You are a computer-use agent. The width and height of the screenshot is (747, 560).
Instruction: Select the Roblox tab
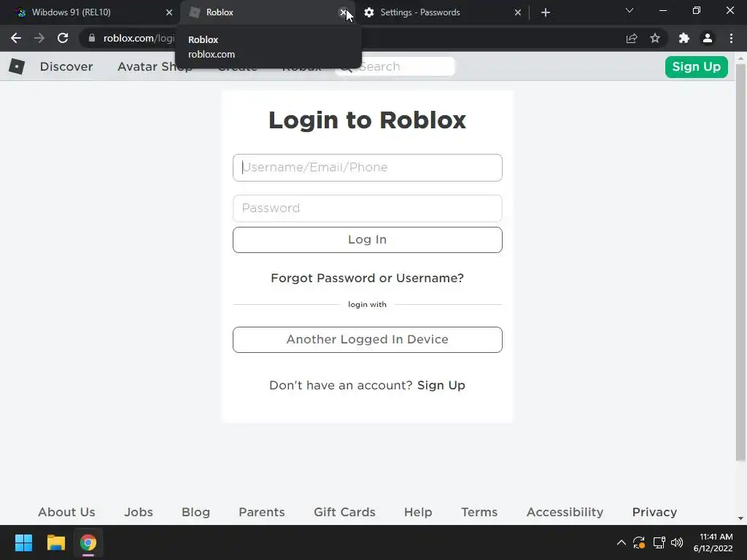coord(267,12)
